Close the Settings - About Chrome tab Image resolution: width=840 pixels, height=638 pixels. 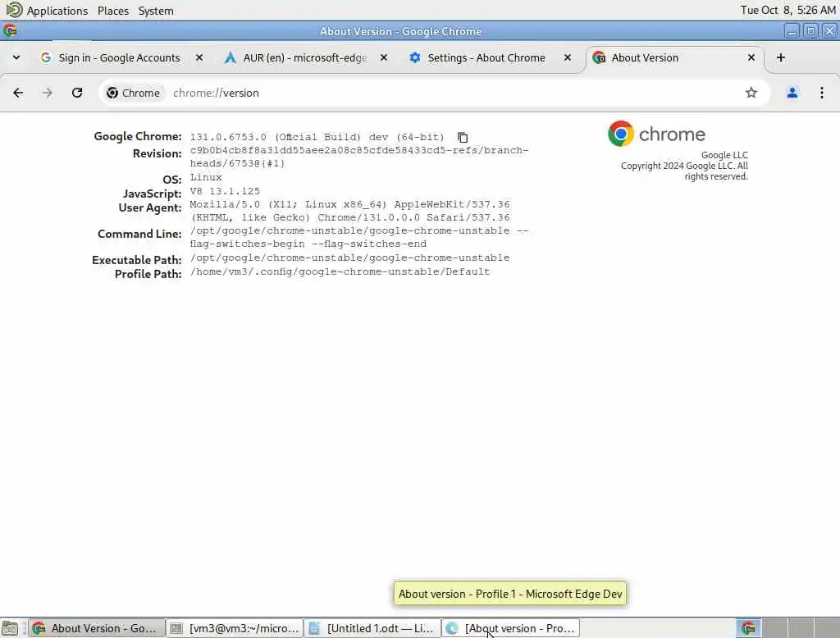click(x=568, y=57)
